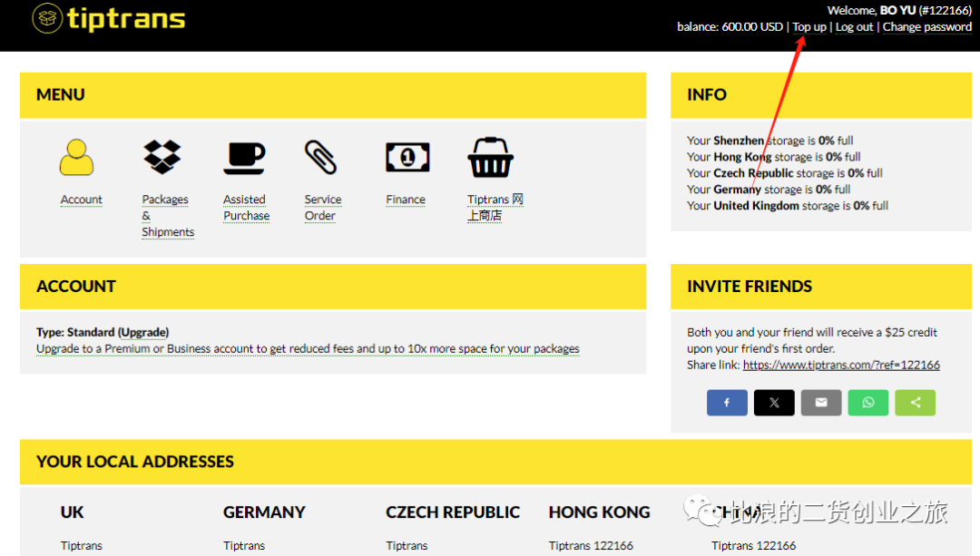Open Assisted Purchase menu link
Viewport: 980px width, 556px height.
click(x=246, y=208)
